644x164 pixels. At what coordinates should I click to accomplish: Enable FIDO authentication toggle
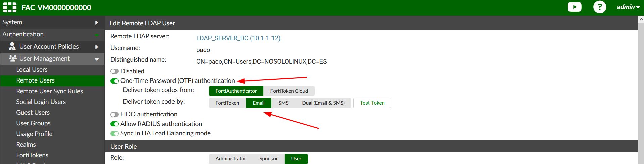click(x=114, y=115)
